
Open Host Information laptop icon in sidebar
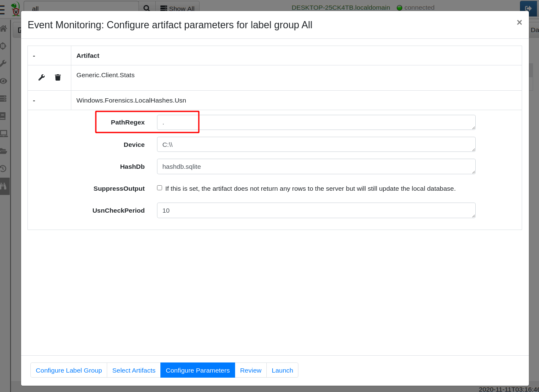(x=3, y=133)
